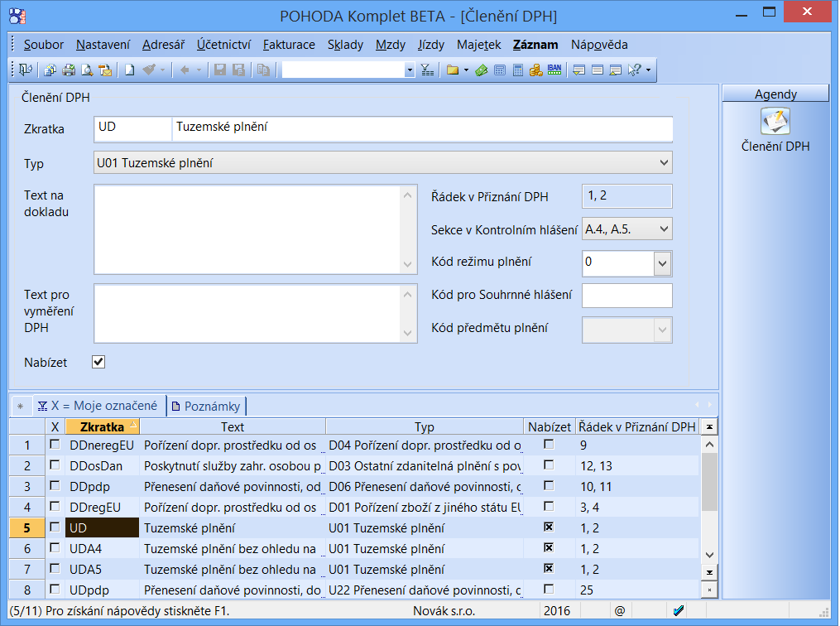Open the Fakturace menu
This screenshot has width=840, height=626.
coord(289,45)
